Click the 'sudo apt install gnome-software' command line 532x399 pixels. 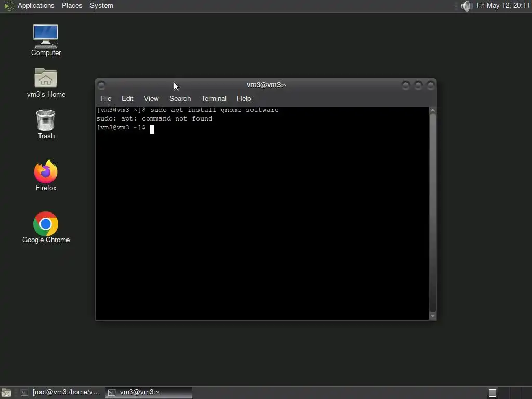point(215,110)
